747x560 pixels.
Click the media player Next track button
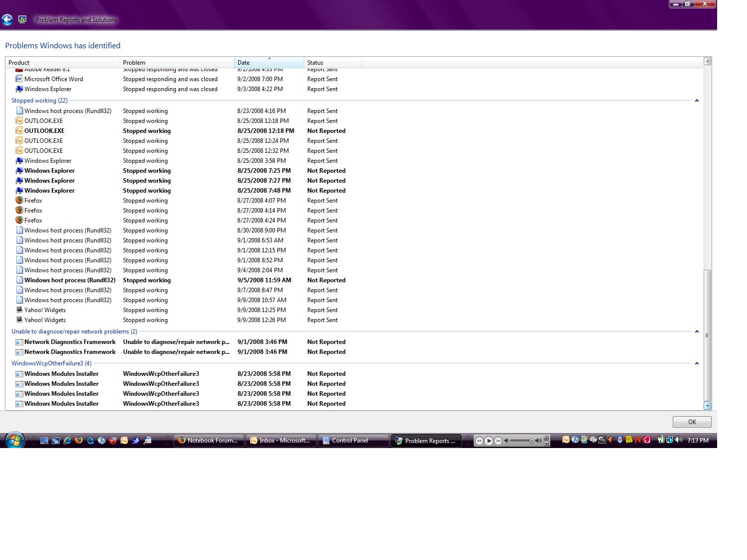coord(498,441)
